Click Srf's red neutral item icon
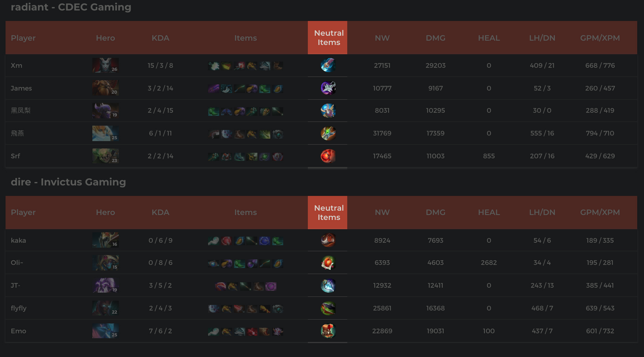The height and width of the screenshot is (357, 644). coord(328,156)
